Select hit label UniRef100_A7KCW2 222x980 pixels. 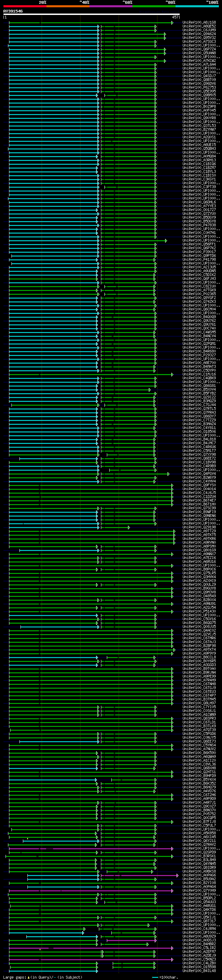(199, 60)
